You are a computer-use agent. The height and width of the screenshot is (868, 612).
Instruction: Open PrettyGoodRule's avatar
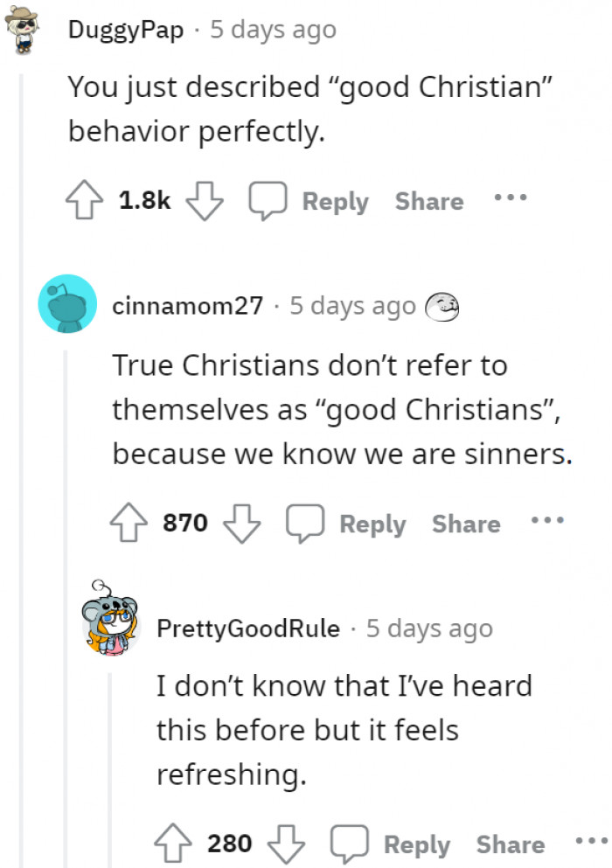[109, 623]
